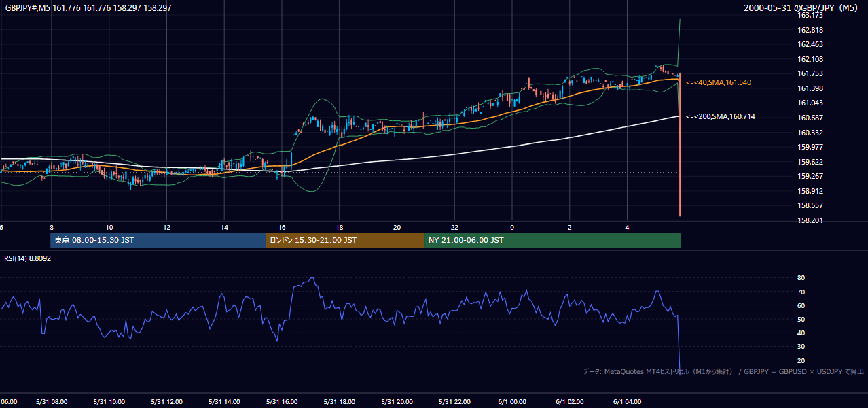Click the 5/31 14:00 time axis label
The image size is (868, 408).
coord(225,402)
